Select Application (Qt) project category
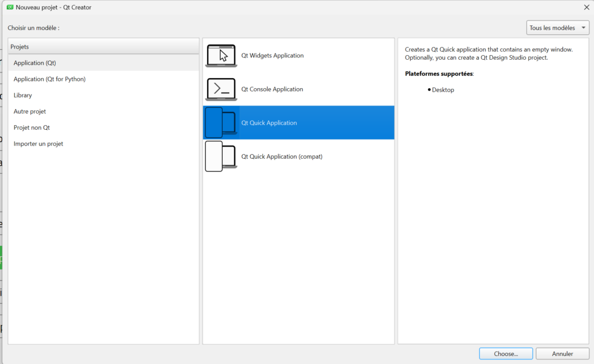This screenshot has height=364, width=594. tap(103, 63)
